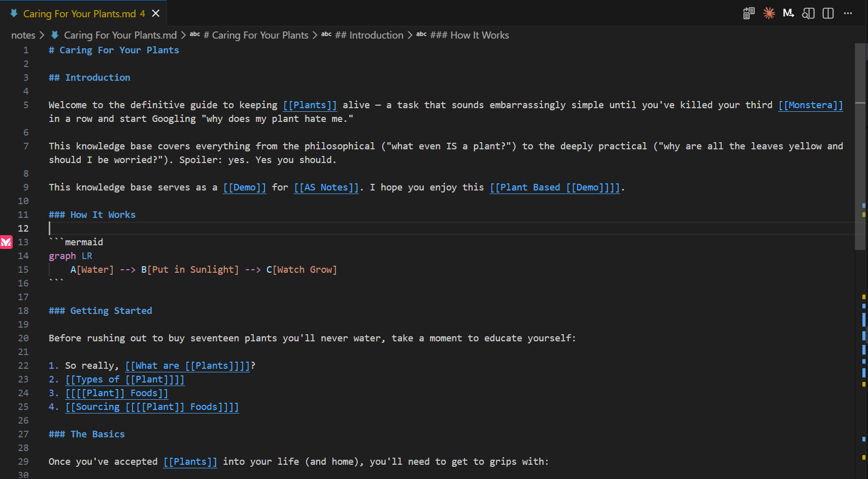Split the editor into two panes

[828, 13]
